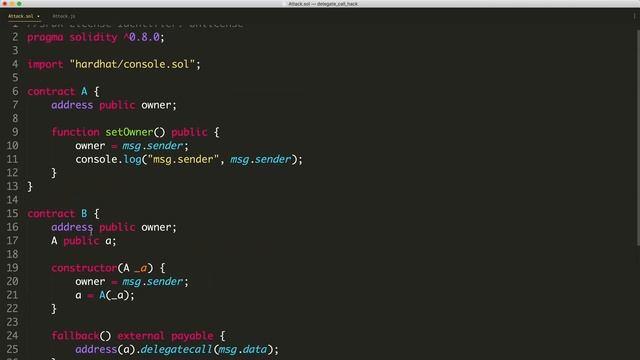Click 'owner;' in line 7 of contract A
The width and height of the screenshot is (640, 360).
(x=159, y=105)
